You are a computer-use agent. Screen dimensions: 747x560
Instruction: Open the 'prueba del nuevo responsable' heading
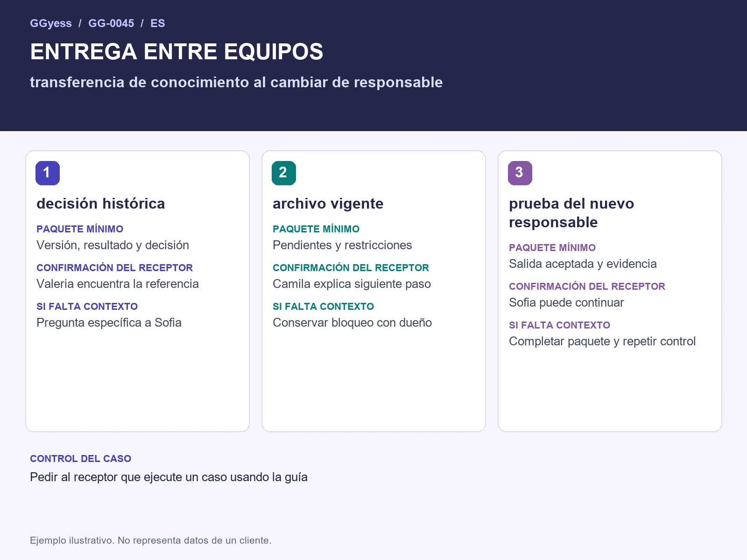(x=571, y=213)
